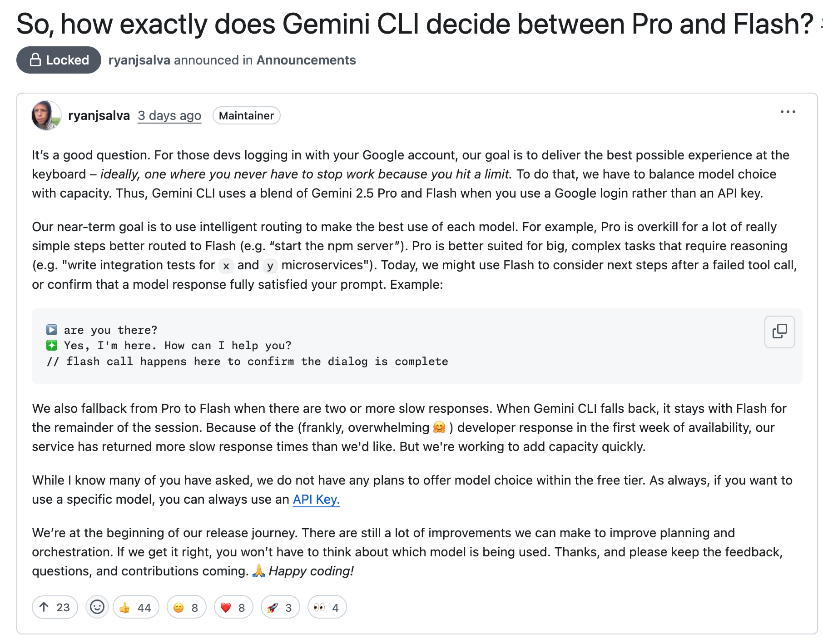Click the Locked status badge
This screenshot has height=644, width=823.
(59, 60)
